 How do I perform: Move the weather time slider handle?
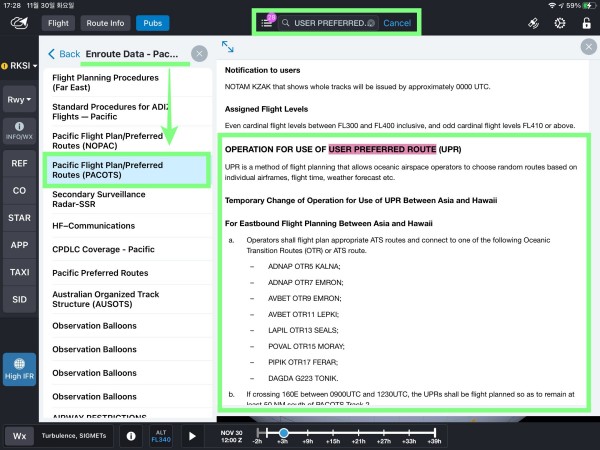coord(284,432)
